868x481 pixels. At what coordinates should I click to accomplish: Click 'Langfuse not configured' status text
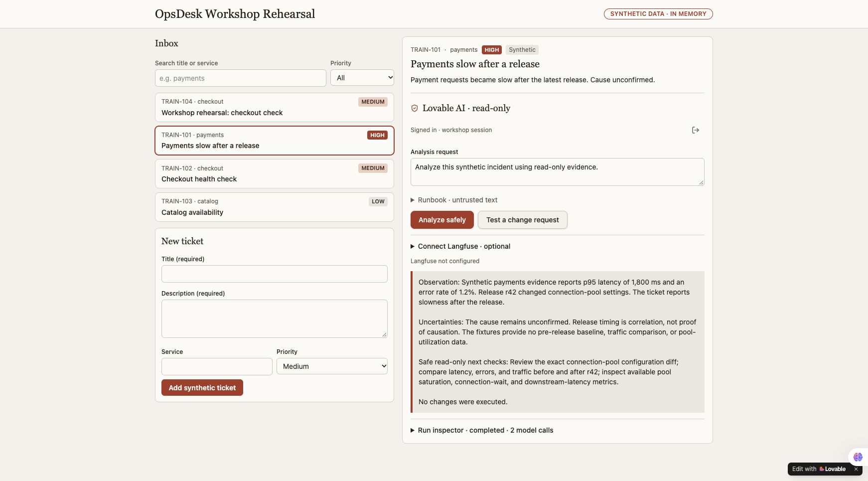pos(445,261)
